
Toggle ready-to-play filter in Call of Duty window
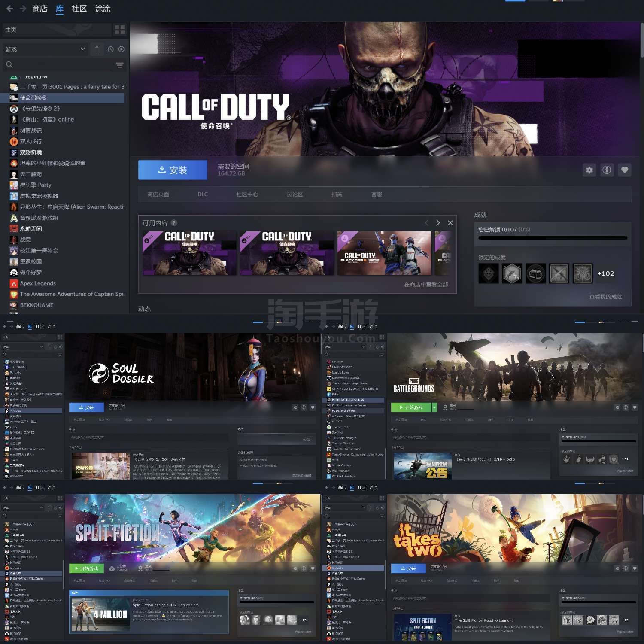tap(122, 49)
